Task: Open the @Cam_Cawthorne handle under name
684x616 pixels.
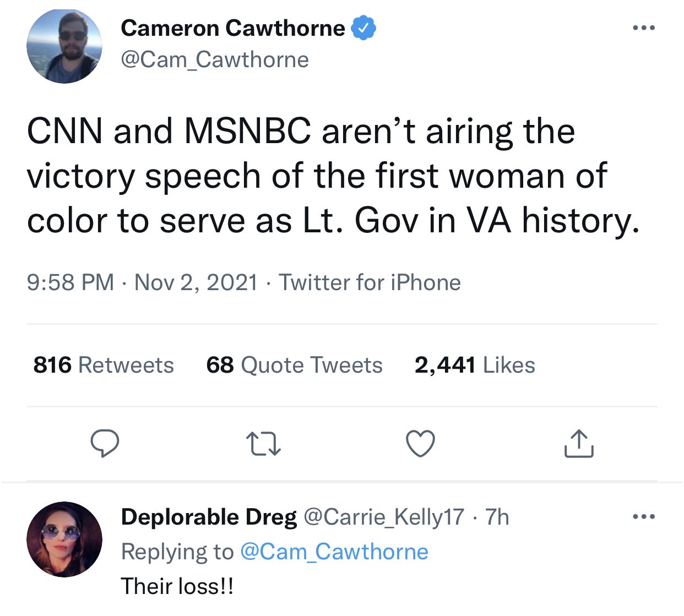Action: click(215, 59)
